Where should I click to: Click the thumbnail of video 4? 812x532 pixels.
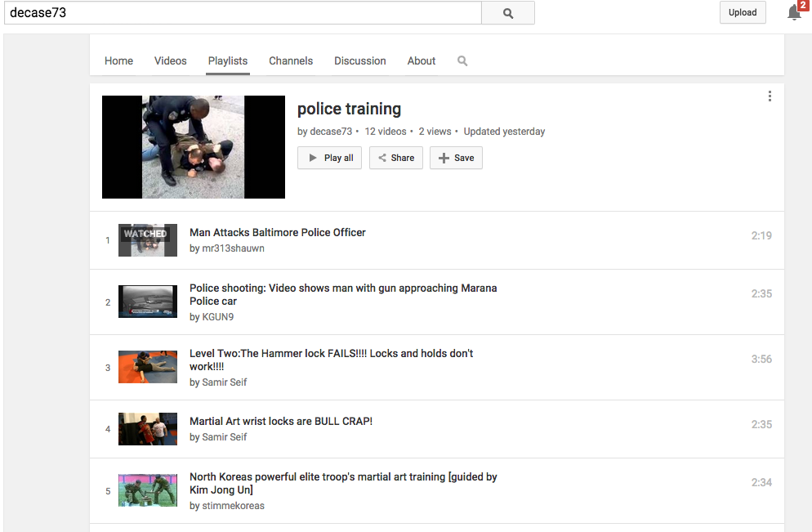148,429
